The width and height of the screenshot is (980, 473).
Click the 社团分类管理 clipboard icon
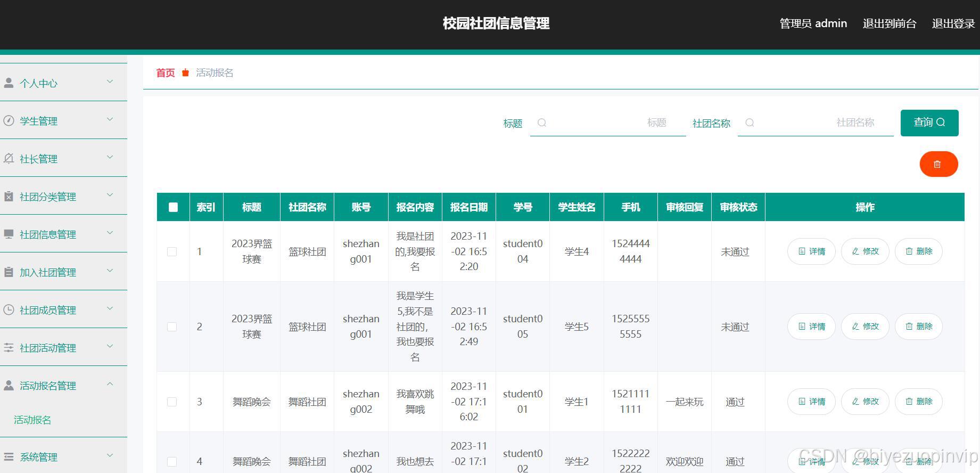(x=9, y=196)
